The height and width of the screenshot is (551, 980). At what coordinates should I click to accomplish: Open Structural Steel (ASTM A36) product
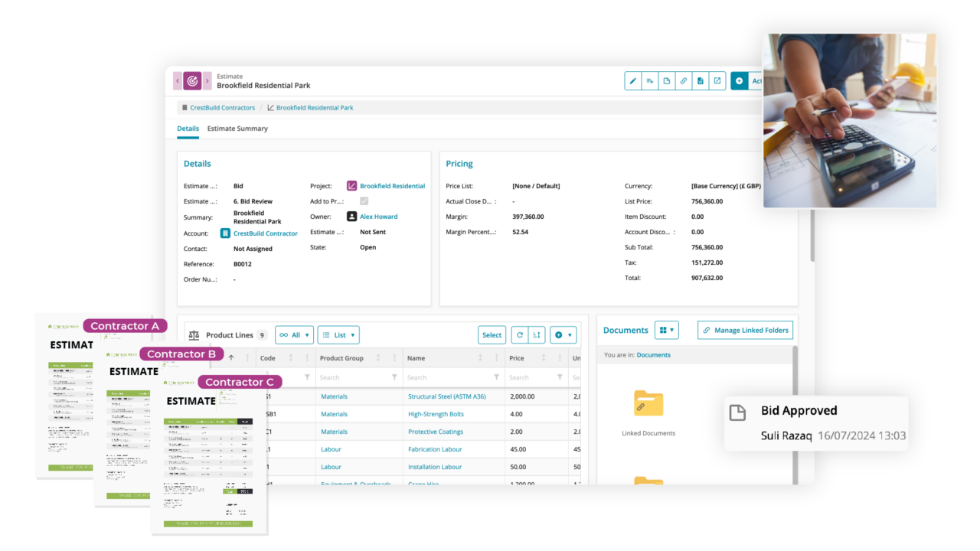point(447,396)
